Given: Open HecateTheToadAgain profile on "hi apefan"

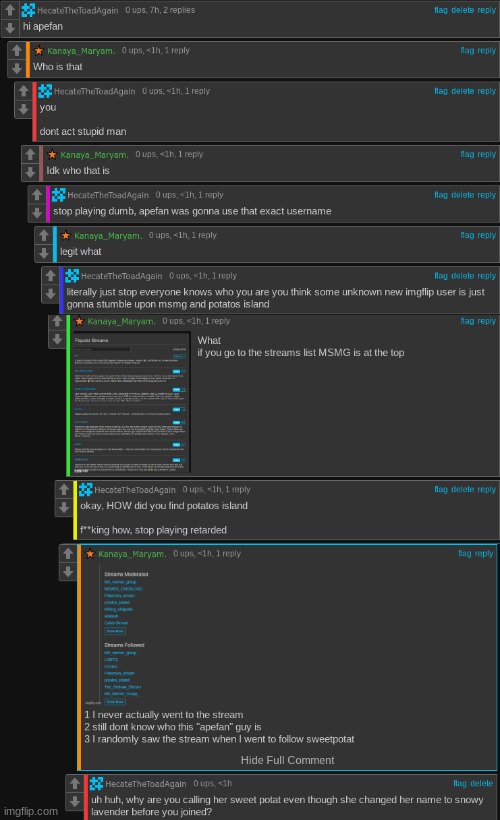Looking at the screenshot, I should tap(77, 10).
